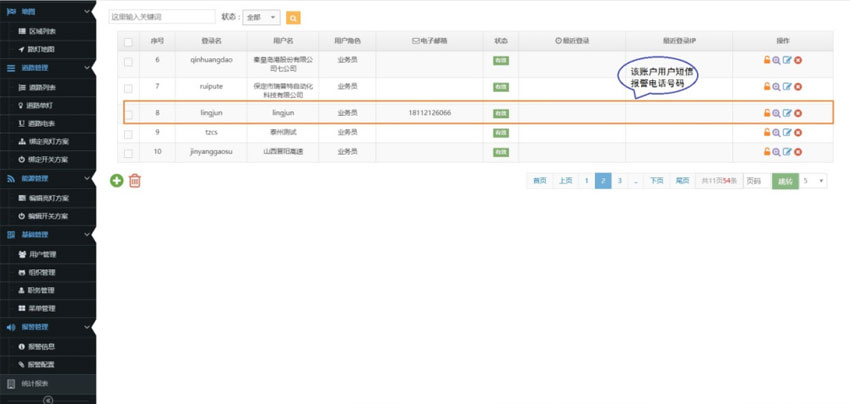Click the magnifier view icon for ruipute
The image size is (850, 404).
point(777,87)
